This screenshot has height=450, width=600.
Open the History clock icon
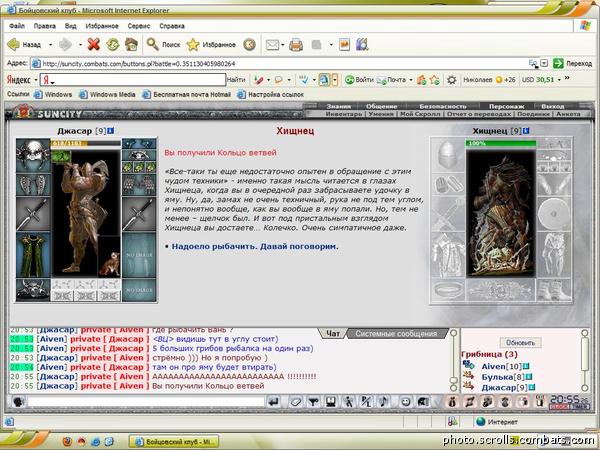pos(249,45)
